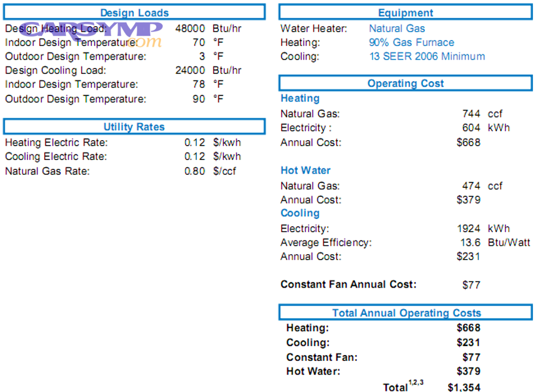Click the Constant Fan Annual Cost label
The width and height of the screenshot is (537, 392).
(348, 285)
